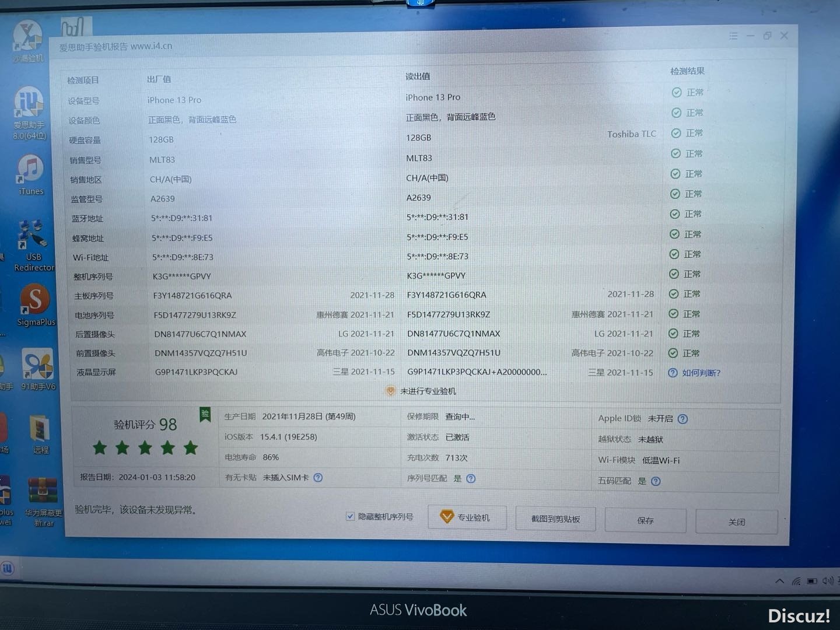The width and height of the screenshot is (840, 630).
Task: Open the 爱思助手 8.0(64位) desktop shortcut
Action: click(x=29, y=113)
